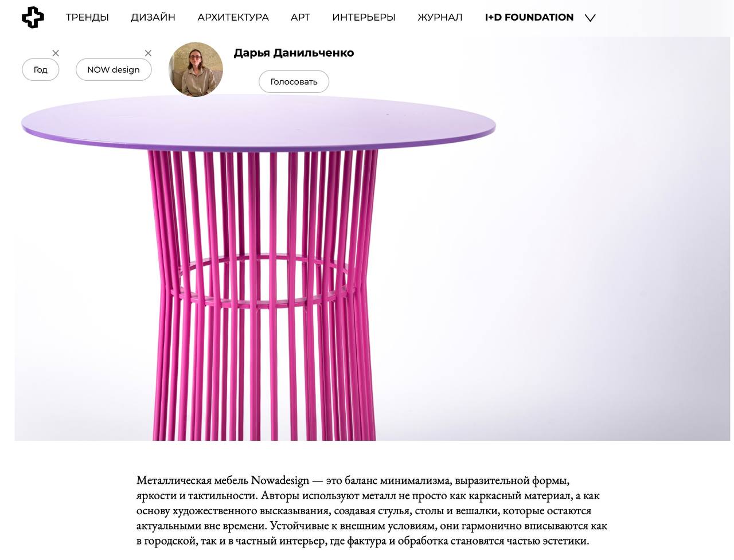Remove the Год filter tag
This screenshot has width=734, height=560.
click(x=56, y=53)
